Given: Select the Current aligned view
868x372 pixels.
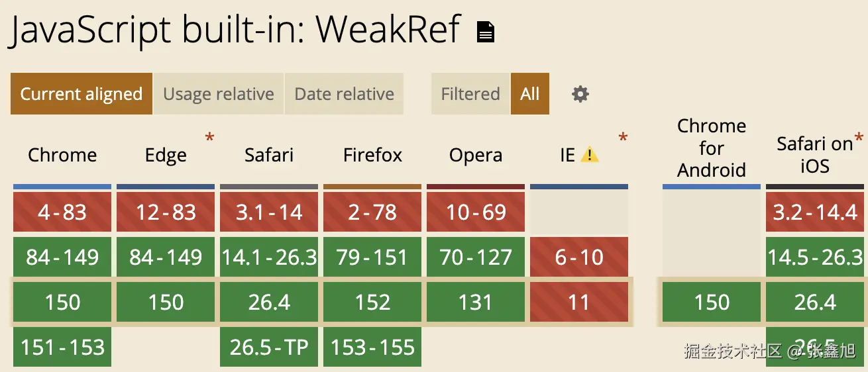Looking at the screenshot, I should [81, 94].
